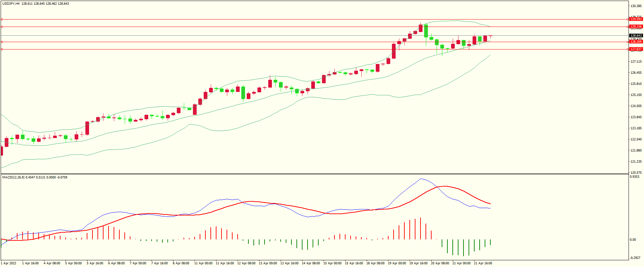Click the 18 Apr 08:00 time label
The image size is (644, 267).
click(x=375, y=263)
